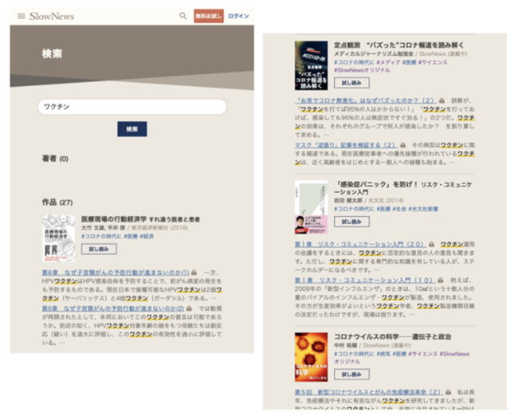This screenshot has width=518, height=420.
Task: Click 試し読み for コロナウイルスの科学
Action: (351, 373)
